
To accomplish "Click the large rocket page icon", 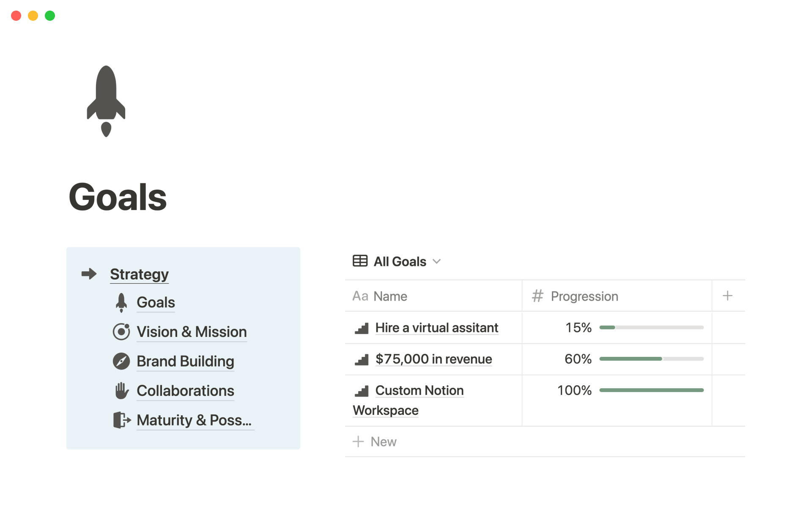I will point(106,101).
